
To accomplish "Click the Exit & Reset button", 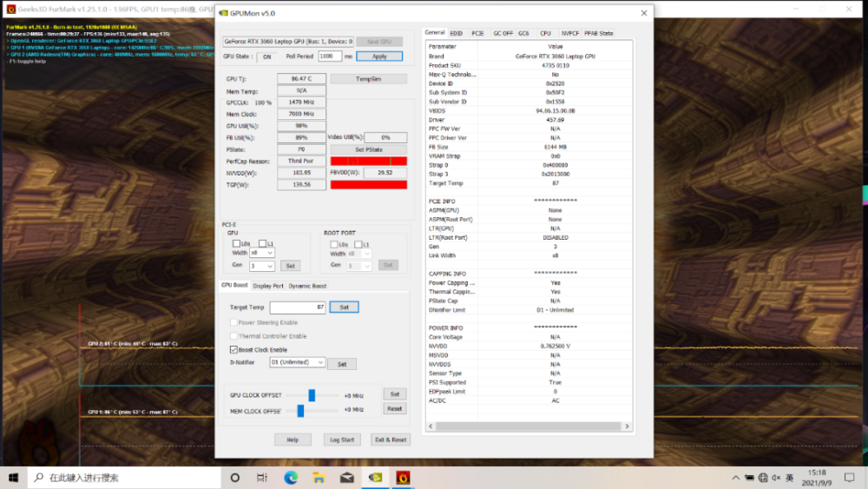I will [391, 439].
